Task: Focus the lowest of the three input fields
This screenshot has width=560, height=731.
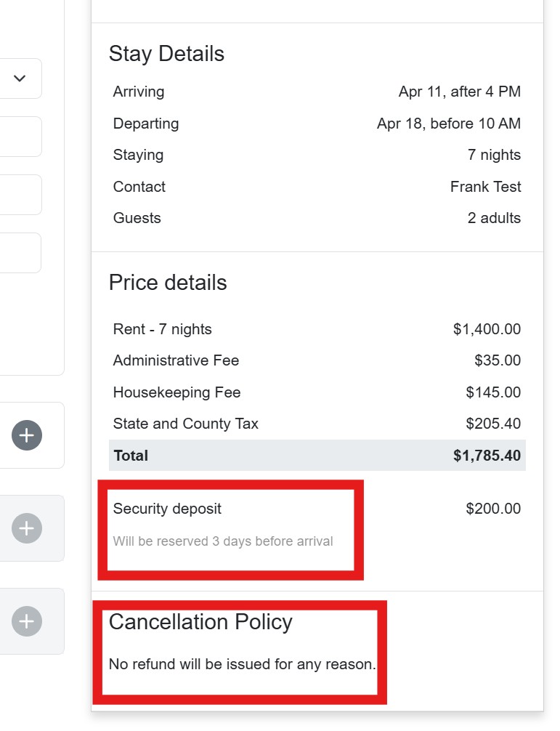Action: (20, 253)
